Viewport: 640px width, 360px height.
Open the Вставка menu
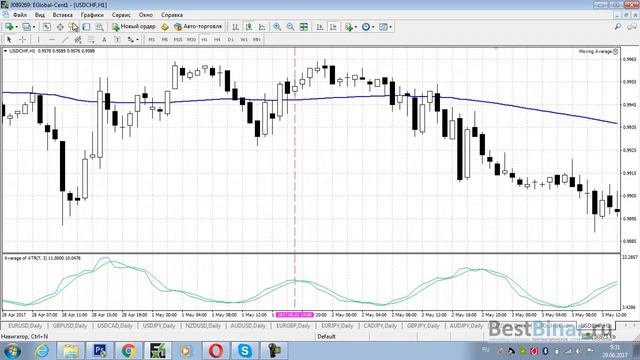(62, 15)
